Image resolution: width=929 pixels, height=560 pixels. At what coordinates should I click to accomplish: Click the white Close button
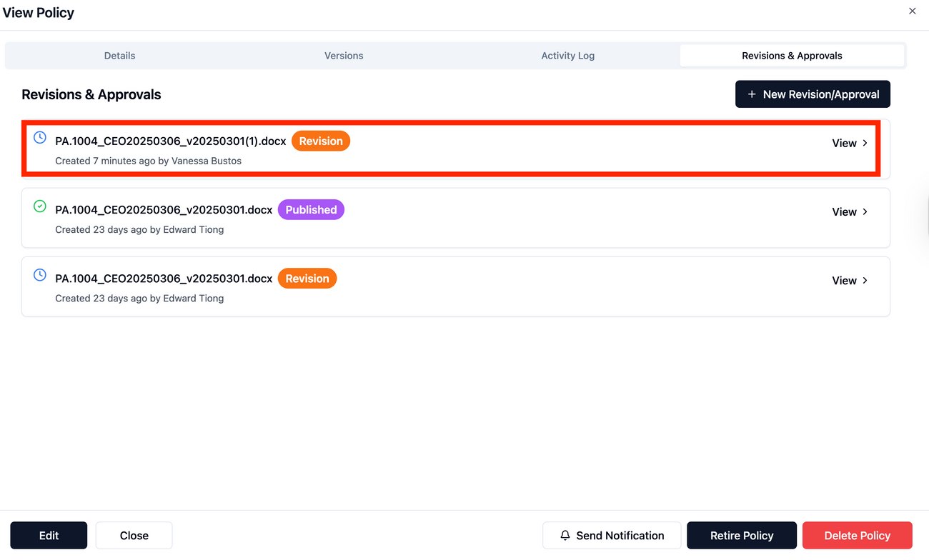pos(134,535)
